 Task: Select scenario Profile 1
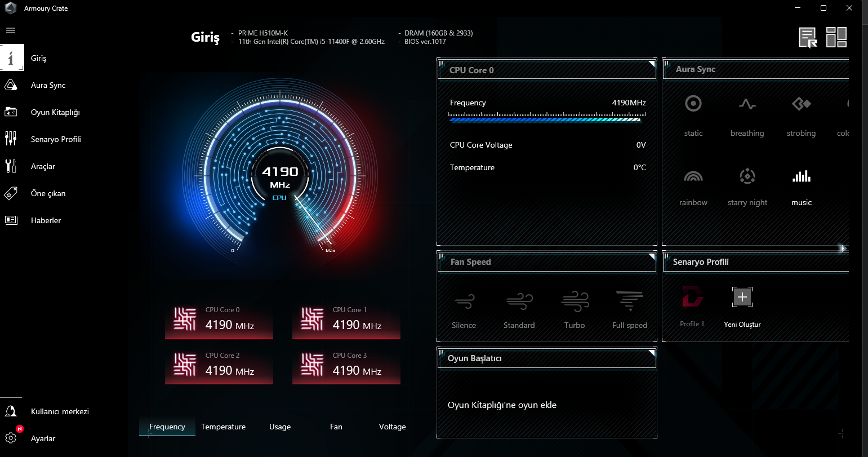pyautogui.click(x=692, y=307)
